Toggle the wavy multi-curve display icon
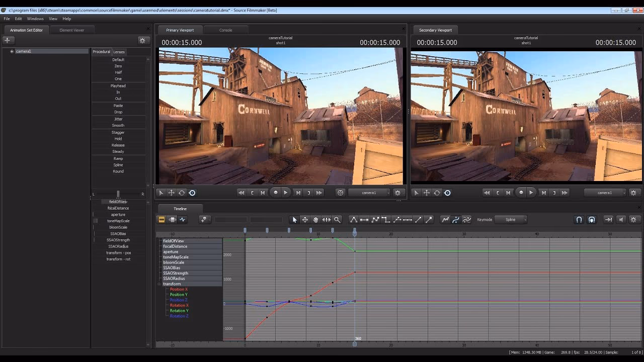This screenshot has width=644, height=362. (467, 220)
